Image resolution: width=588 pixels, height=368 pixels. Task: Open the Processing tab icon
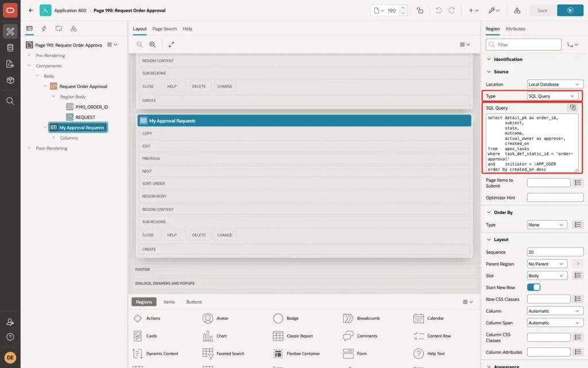point(59,29)
